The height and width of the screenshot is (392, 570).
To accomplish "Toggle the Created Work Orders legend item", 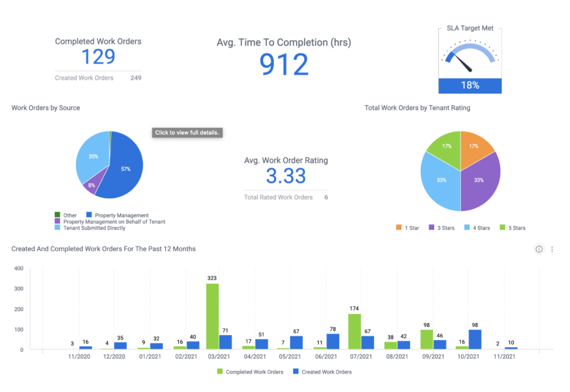I will pyautogui.click(x=323, y=372).
